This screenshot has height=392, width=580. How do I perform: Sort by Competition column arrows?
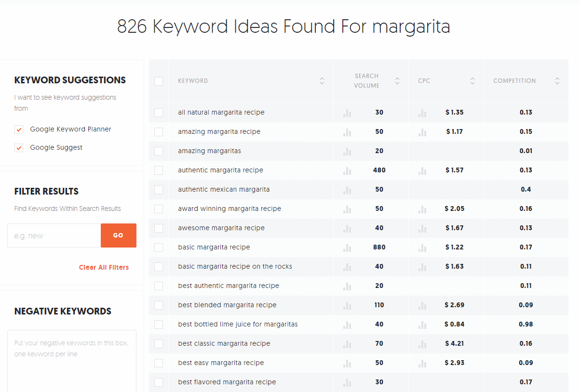pos(557,81)
